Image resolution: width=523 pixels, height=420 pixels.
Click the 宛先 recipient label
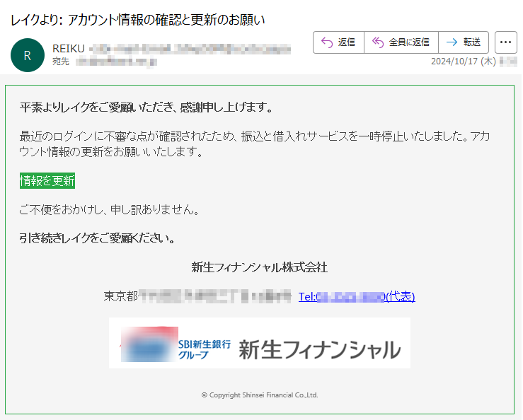pos(61,62)
